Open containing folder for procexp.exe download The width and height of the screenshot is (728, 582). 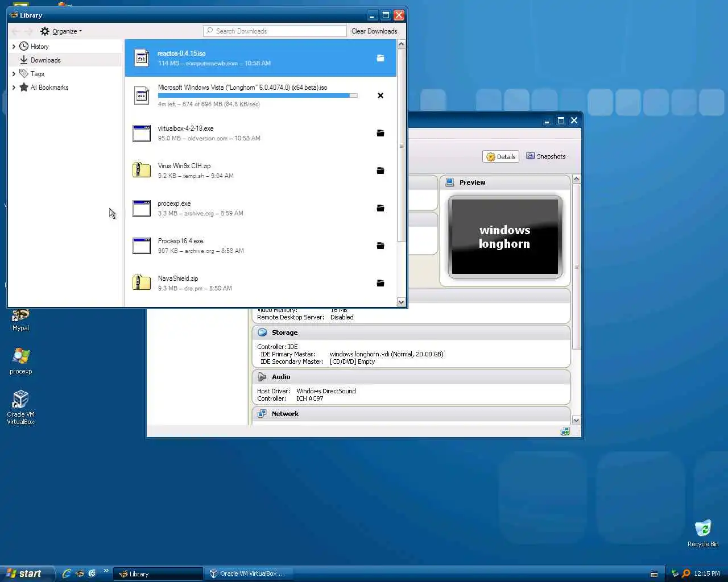[380, 208]
